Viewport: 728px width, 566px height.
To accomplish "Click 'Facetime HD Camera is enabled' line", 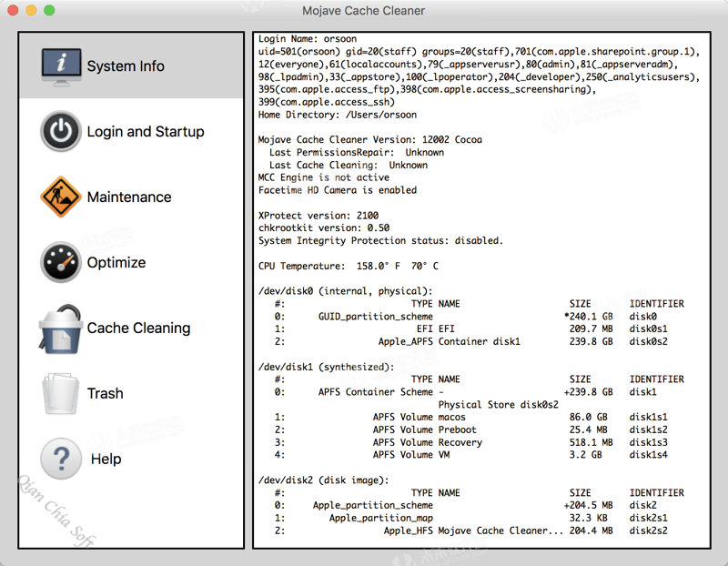I will coord(338,190).
